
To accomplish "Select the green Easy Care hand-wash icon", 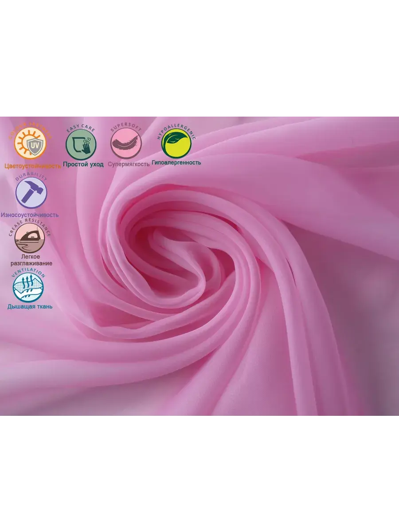I will 82,145.
